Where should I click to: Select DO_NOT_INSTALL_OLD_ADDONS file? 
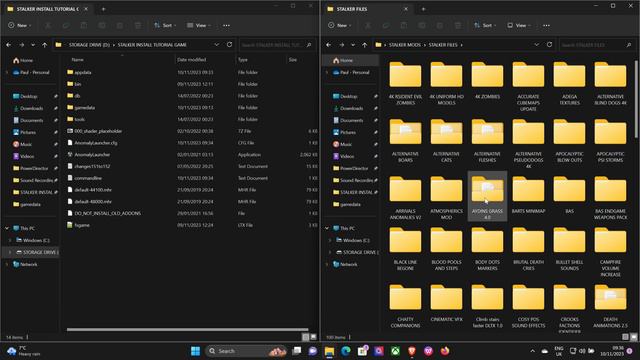coord(107,213)
